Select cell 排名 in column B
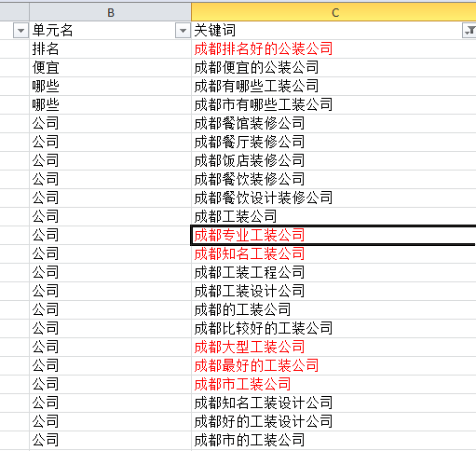This screenshot has height=451, width=476. click(x=111, y=48)
